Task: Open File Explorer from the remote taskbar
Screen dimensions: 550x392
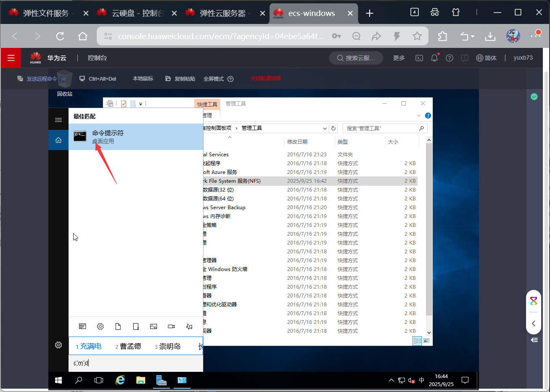Action: 140,380
